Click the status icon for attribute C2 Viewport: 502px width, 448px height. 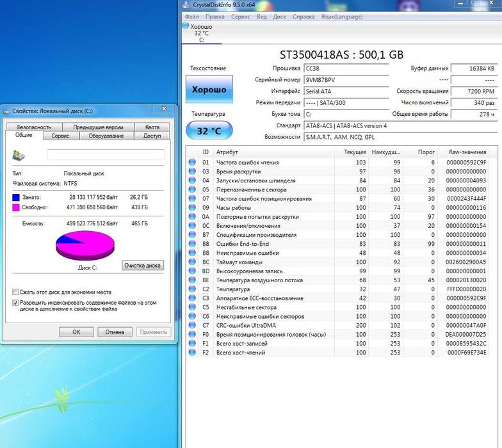(x=192, y=289)
